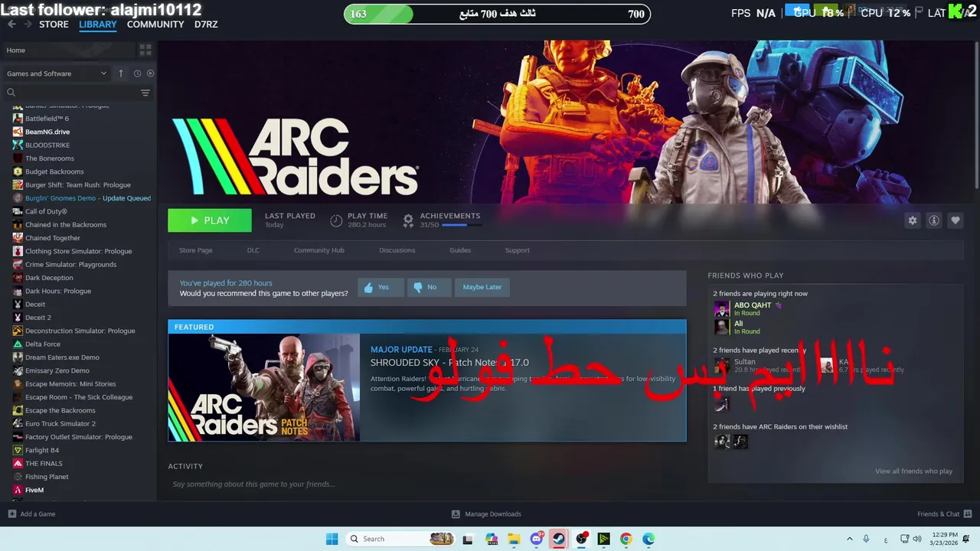
Task: Click the forward navigation arrow
Action: (x=28, y=24)
